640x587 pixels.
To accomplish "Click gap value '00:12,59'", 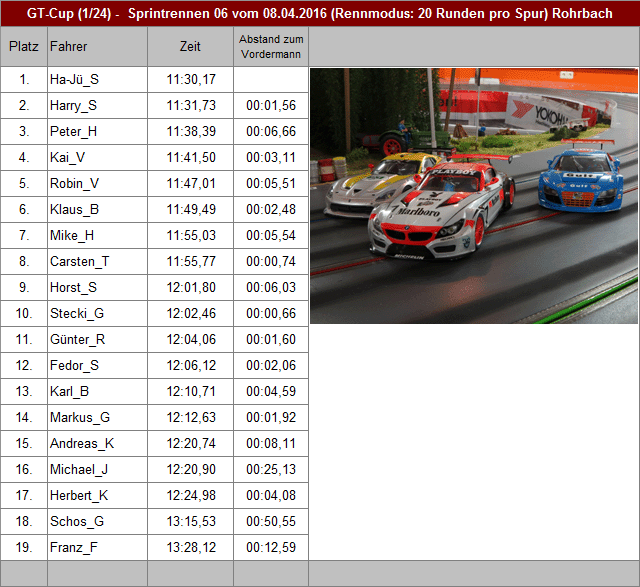I will (271, 547).
